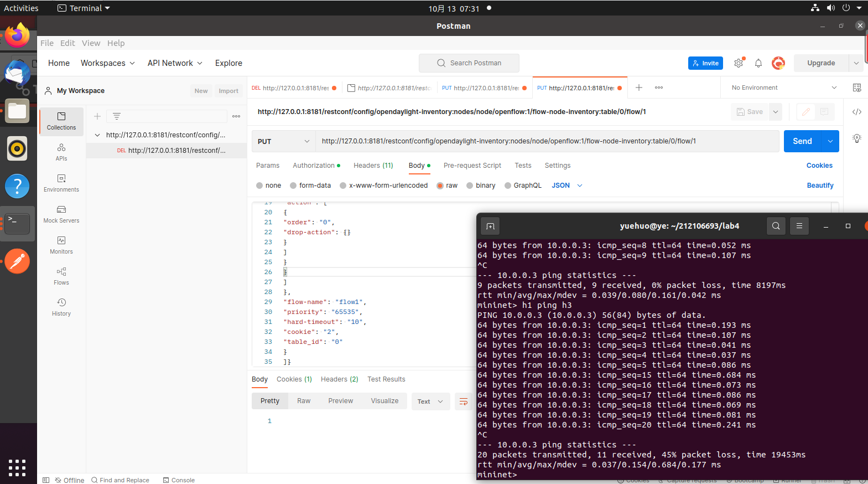This screenshot has height=484, width=868.
Task: Open the notifications bell
Action: 758,63
